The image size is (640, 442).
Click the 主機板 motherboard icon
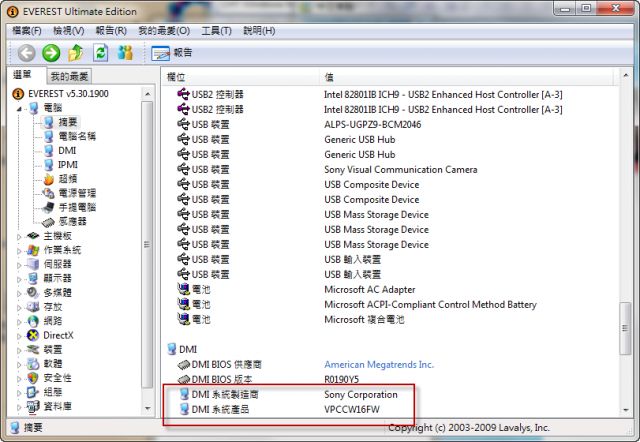pos(33,235)
